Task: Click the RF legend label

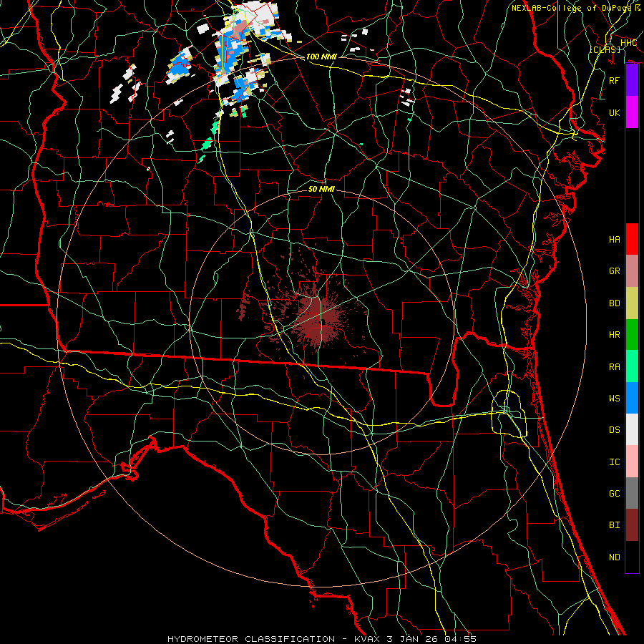Action: coord(615,80)
